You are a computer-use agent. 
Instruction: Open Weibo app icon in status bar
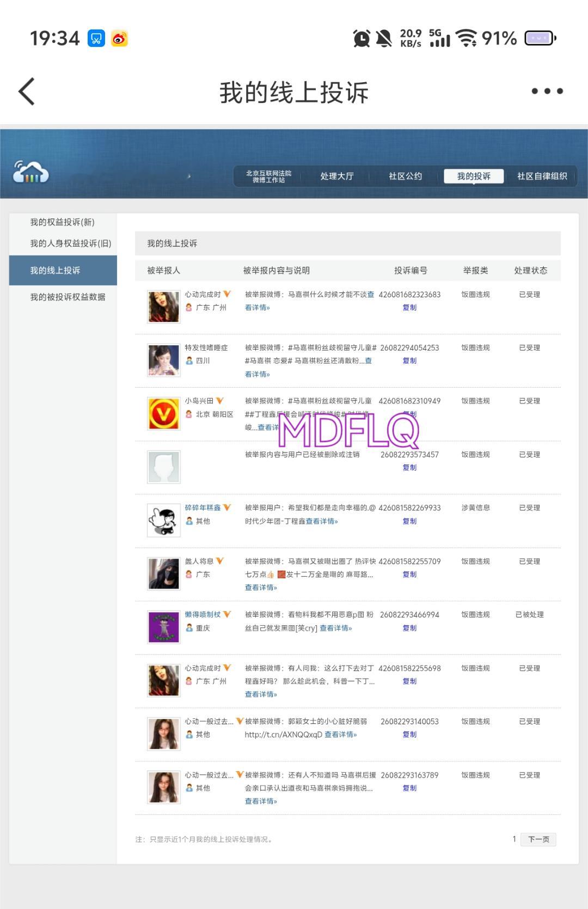pos(119,38)
